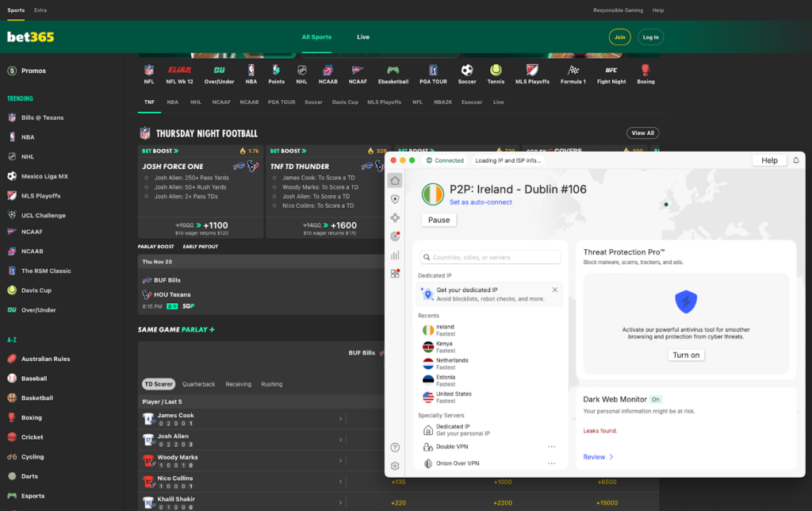Click Set as auto-connect link
This screenshot has width=812, height=511.
pyautogui.click(x=481, y=202)
